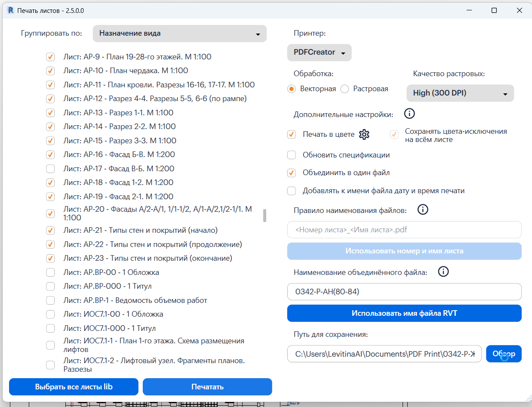The width and height of the screenshot is (532, 407).
Task: Click the Принтер: label
Action: coord(310,33)
